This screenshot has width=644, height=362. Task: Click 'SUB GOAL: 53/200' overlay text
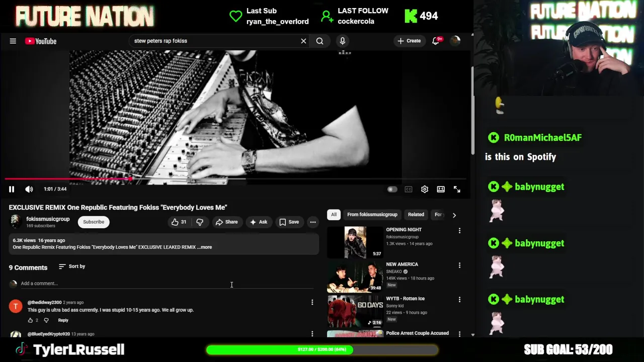pos(568,349)
